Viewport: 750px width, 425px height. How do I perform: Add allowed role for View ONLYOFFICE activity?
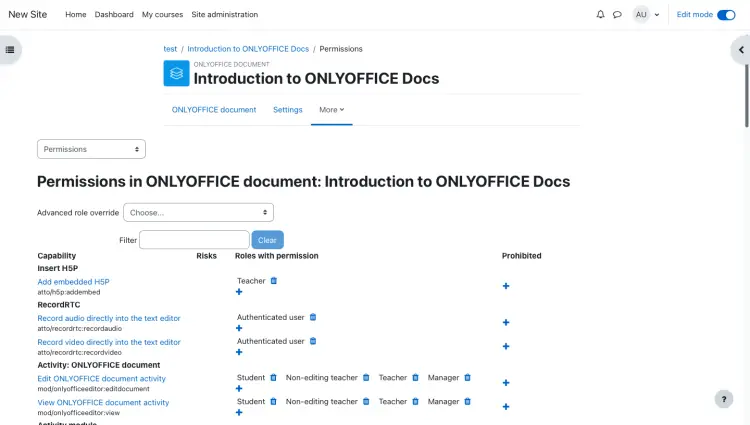click(239, 412)
